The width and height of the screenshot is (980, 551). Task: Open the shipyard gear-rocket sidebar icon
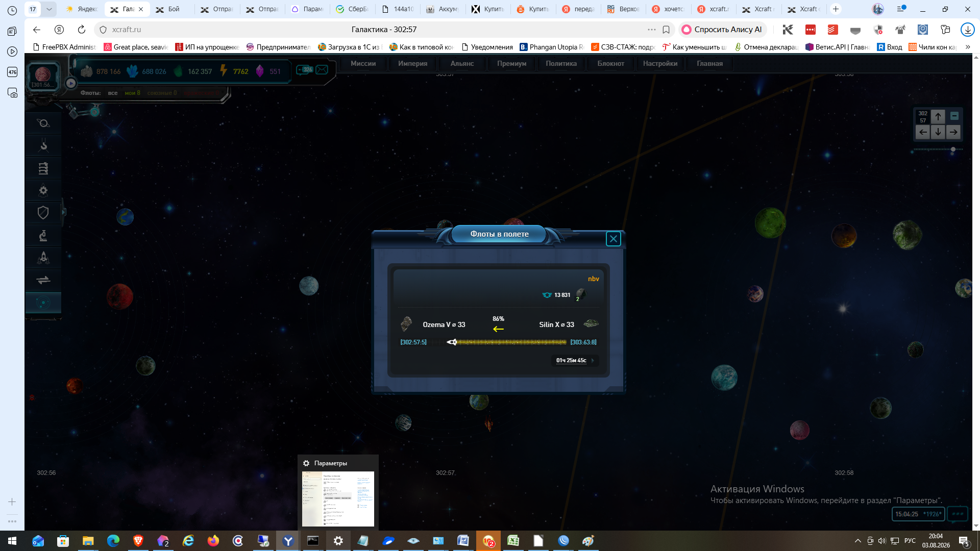tap(43, 190)
